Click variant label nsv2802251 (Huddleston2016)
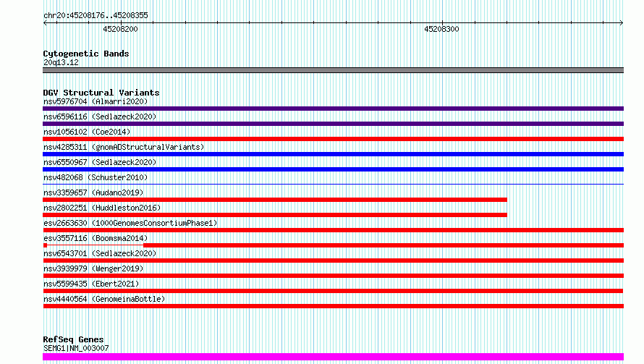This screenshot has width=644, height=364. coord(102,208)
